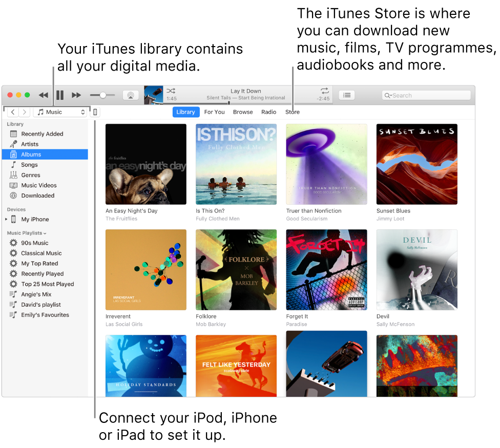Open Truer than Nonfiction album cover
Viewport: 500px width, 448px height.
[x=326, y=164]
